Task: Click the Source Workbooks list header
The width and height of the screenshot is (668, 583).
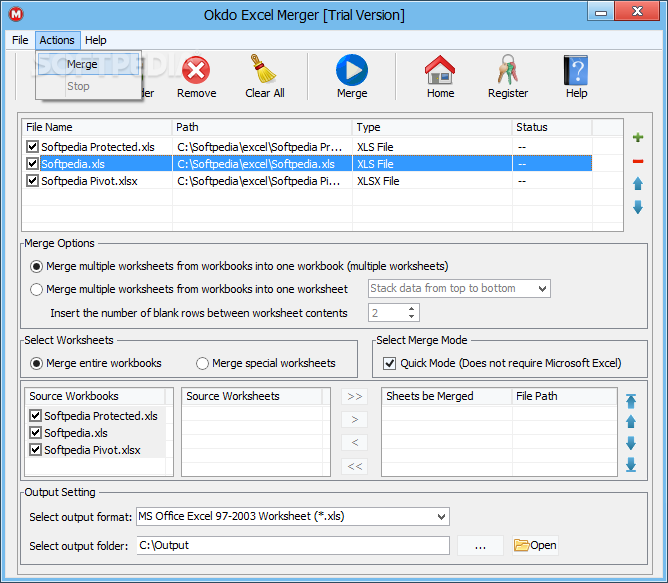Action: click(x=95, y=396)
